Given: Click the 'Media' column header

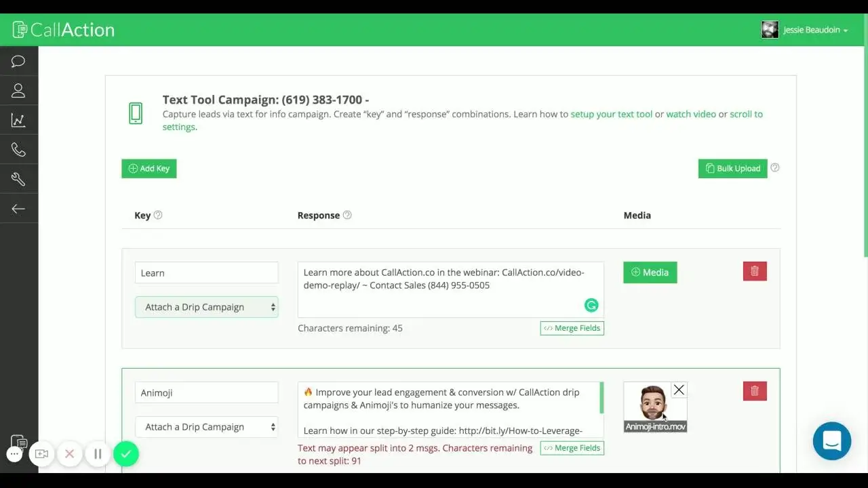Looking at the screenshot, I should point(637,216).
